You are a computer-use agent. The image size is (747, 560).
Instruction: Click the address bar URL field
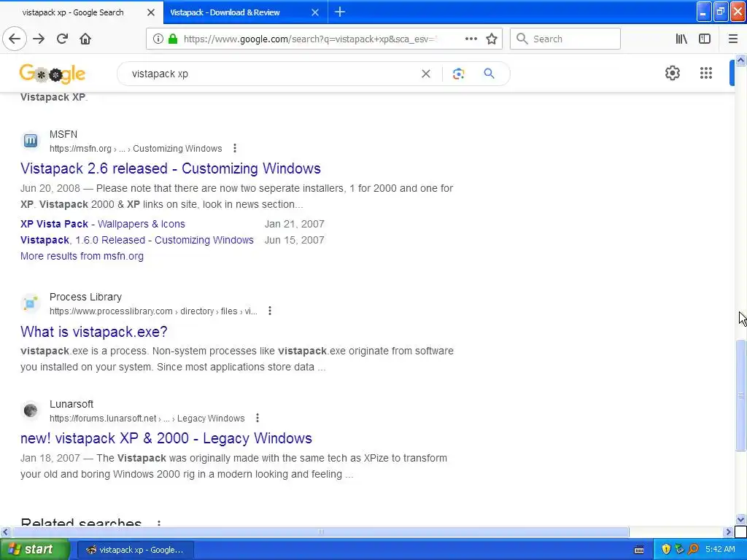[x=309, y=39]
